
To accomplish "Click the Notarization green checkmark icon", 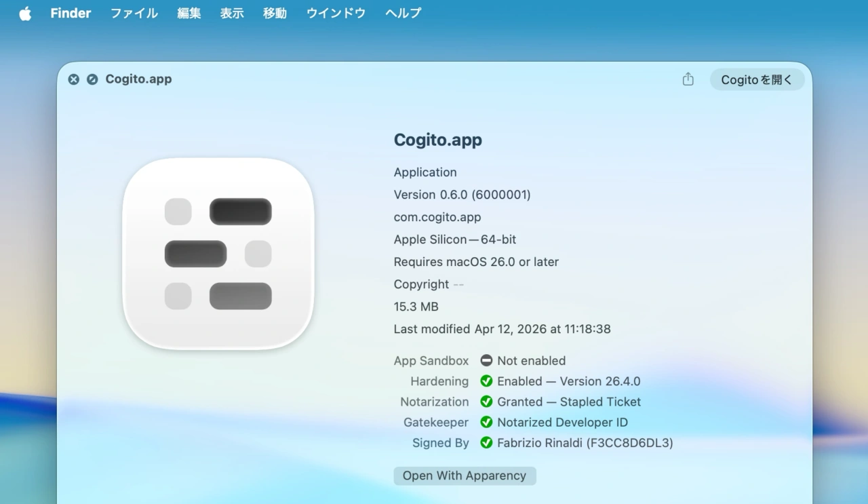I will (x=486, y=402).
